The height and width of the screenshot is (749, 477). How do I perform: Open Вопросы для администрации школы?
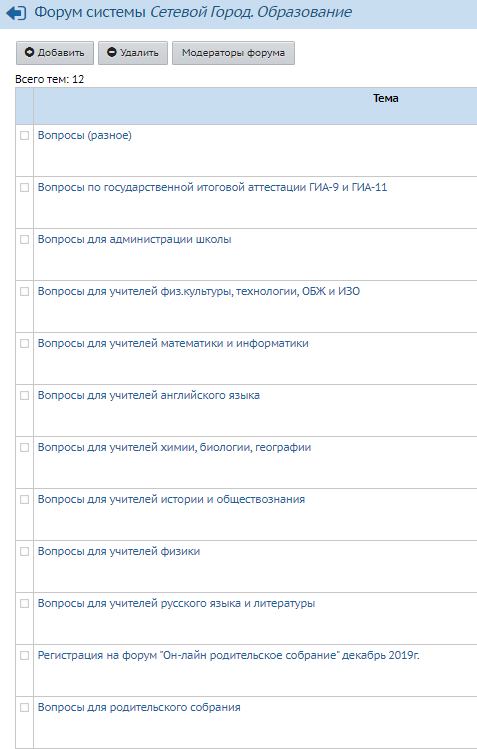pyautogui.click(x=135, y=239)
